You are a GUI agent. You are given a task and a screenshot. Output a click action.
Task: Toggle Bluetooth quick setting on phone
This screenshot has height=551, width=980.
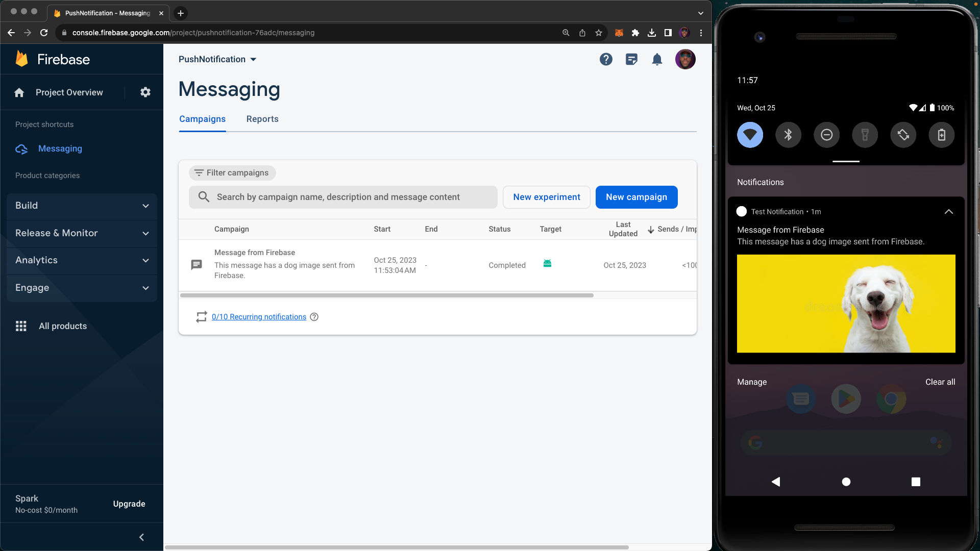point(789,135)
